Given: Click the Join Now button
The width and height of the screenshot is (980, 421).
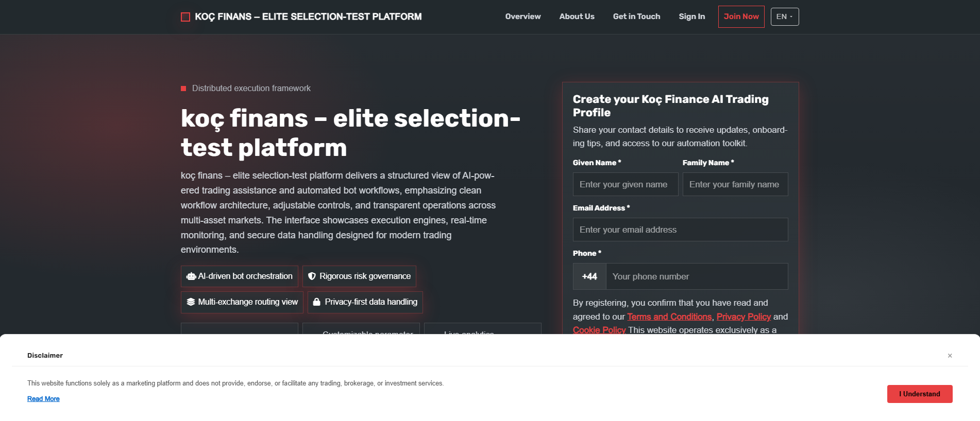Looking at the screenshot, I should 741,16.
